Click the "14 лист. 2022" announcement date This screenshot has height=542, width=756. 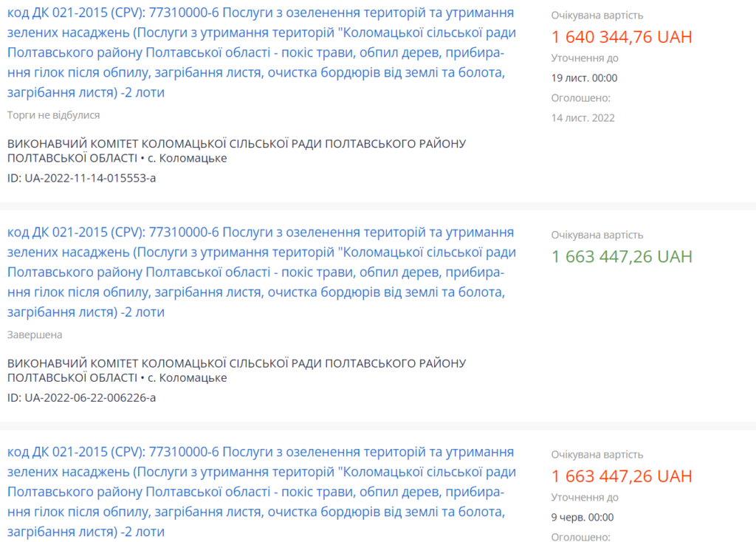[x=583, y=118]
